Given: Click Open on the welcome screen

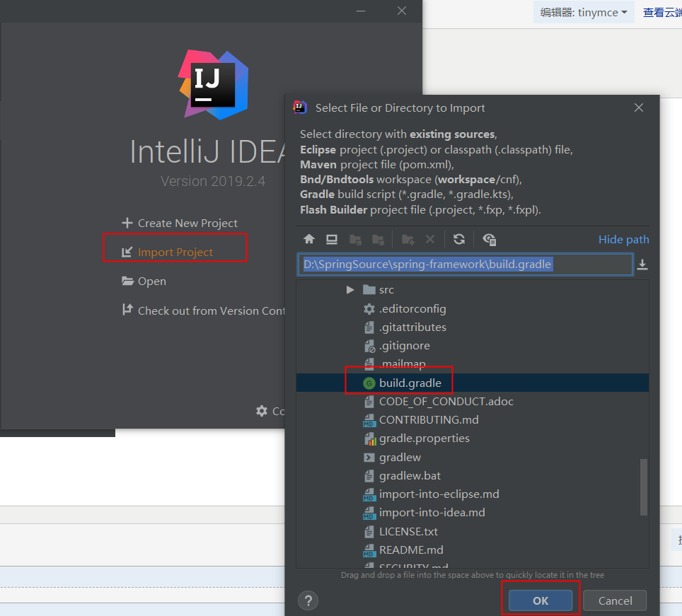Looking at the screenshot, I should [x=152, y=281].
